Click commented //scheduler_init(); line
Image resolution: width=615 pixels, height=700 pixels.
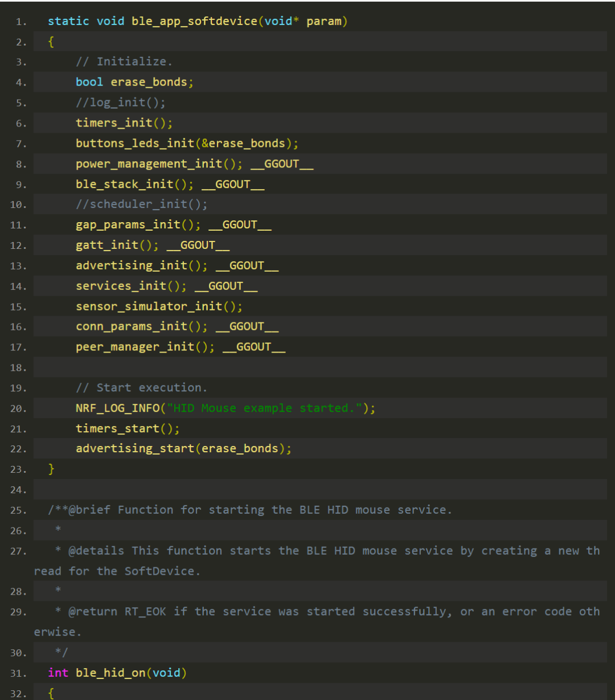click(x=142, y=204)
